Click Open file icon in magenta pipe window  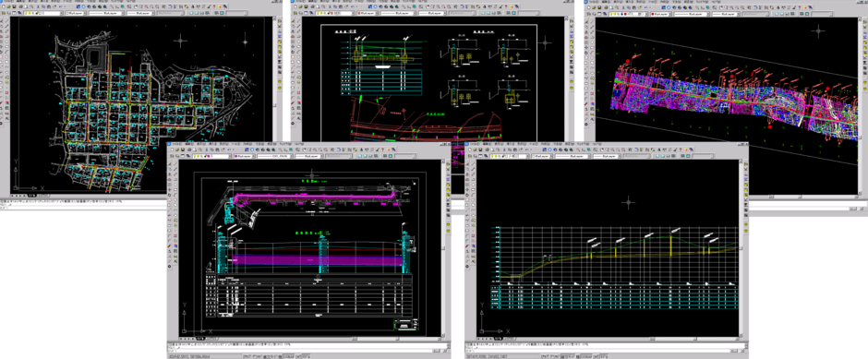177,150
